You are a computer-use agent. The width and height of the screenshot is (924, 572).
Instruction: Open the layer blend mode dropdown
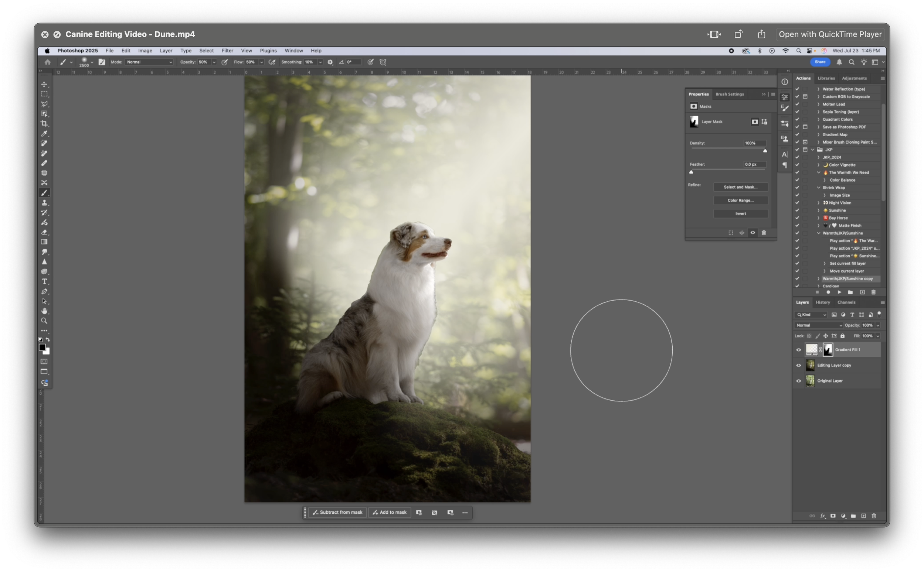819,325
